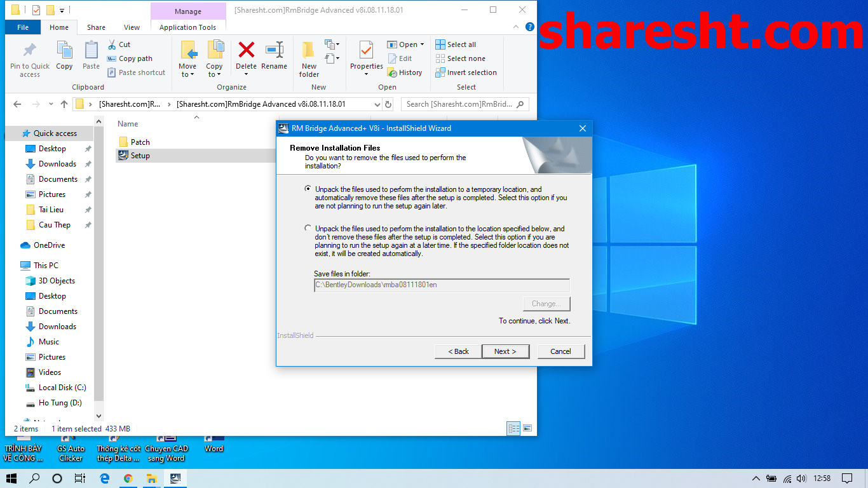Open the File menu

(23, 27)
